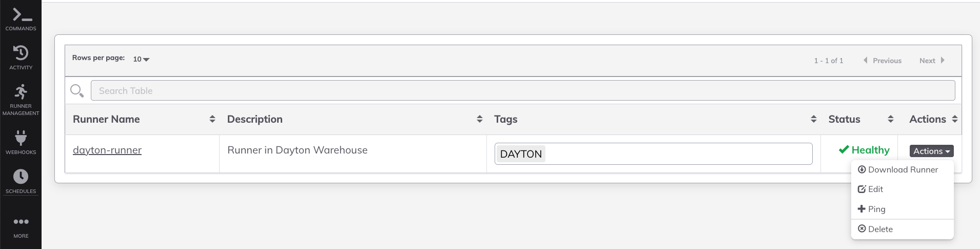Sort by the Tags column arrows
The height and width of the screenshot is (249, 980).
tap(814, 119)
